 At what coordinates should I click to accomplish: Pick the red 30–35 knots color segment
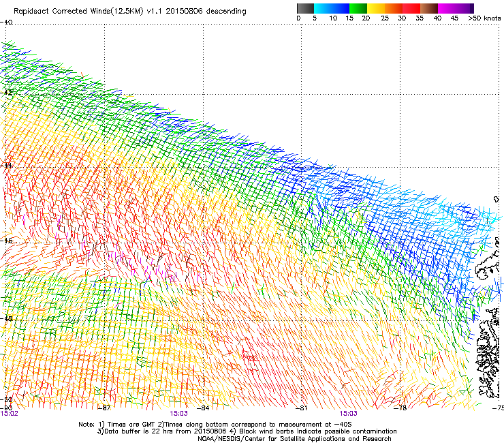coord(411,8)
